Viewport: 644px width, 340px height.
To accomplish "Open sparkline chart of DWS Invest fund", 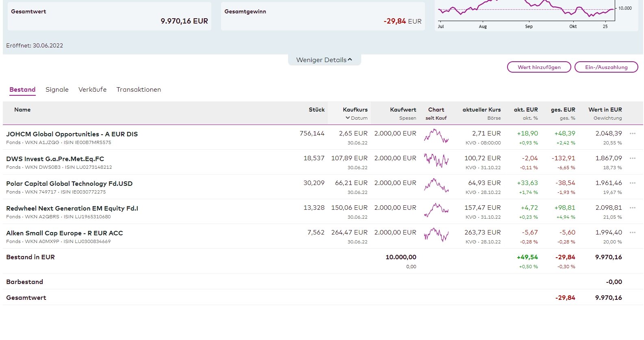I will click(436, 161).
